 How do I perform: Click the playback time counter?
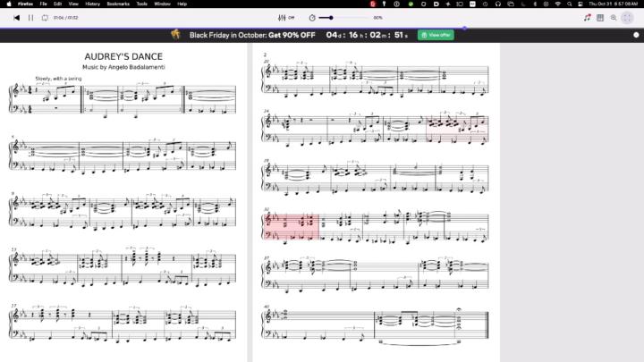(65, 18)
